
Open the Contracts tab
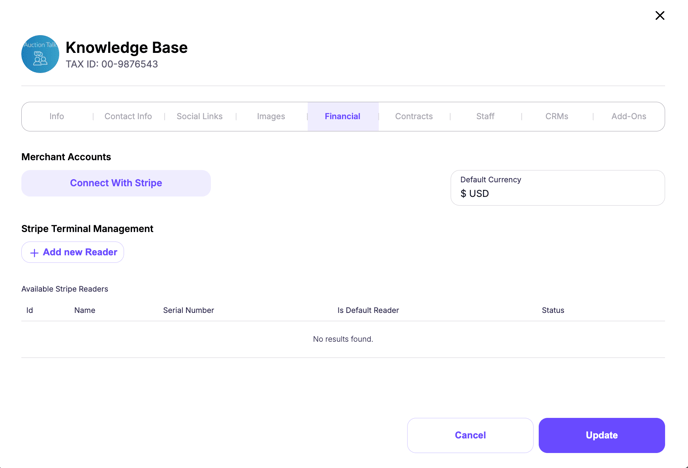[x=414, y=116]
